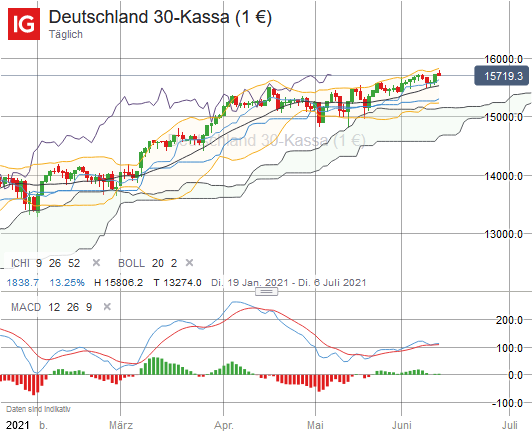This screenshot has height=434, width=532.
Task: Click the current price label 15719.3
Action: (x=501, y=76)
